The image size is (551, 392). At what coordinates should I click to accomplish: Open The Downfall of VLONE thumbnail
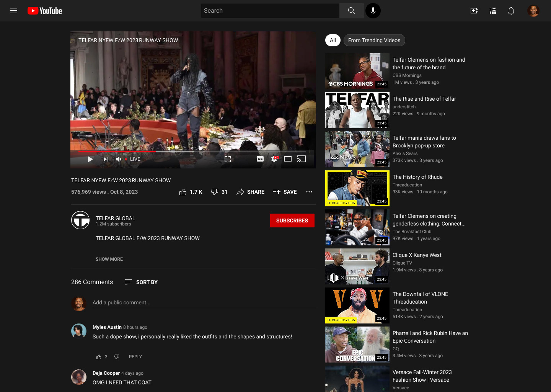click(357, 305)
